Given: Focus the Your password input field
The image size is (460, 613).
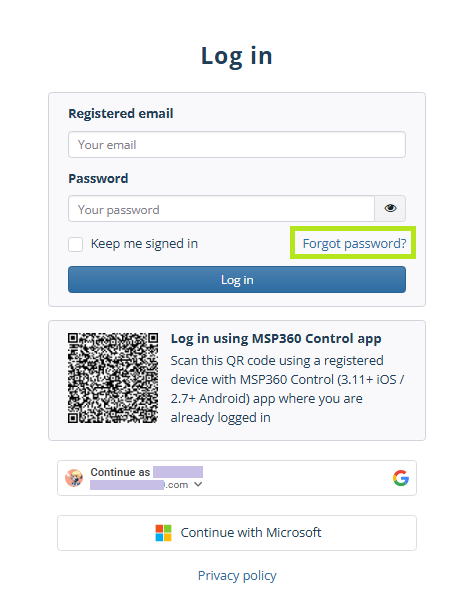Looking at the screenshot, I should pyautogui.click(x=222, y=209).
